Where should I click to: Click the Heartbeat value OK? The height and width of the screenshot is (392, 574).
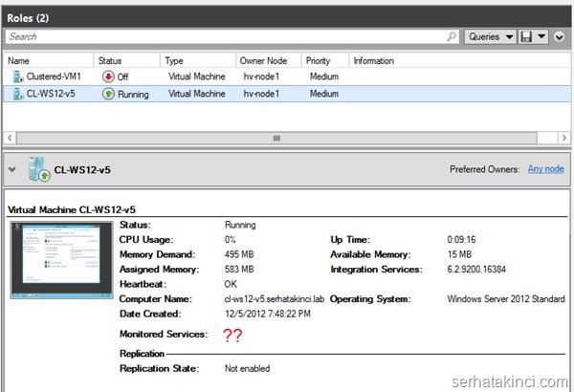pos(231,284)
